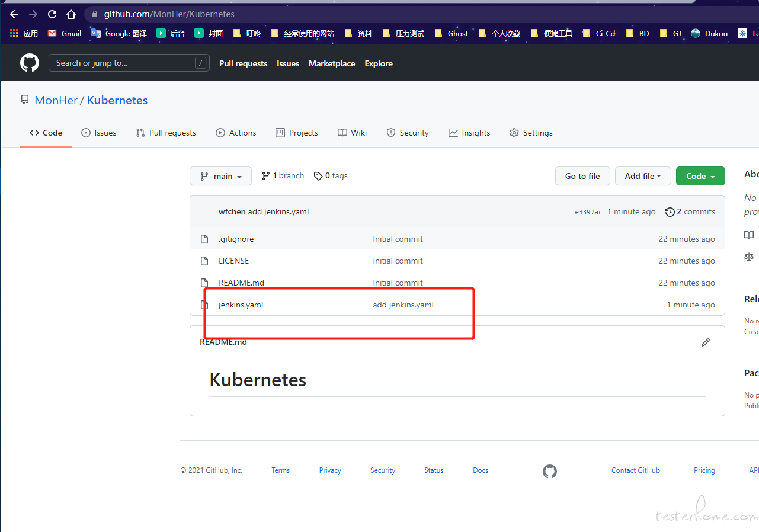
Task: Open the 压力测试 bookmark folder
Action: click(403, 33)
